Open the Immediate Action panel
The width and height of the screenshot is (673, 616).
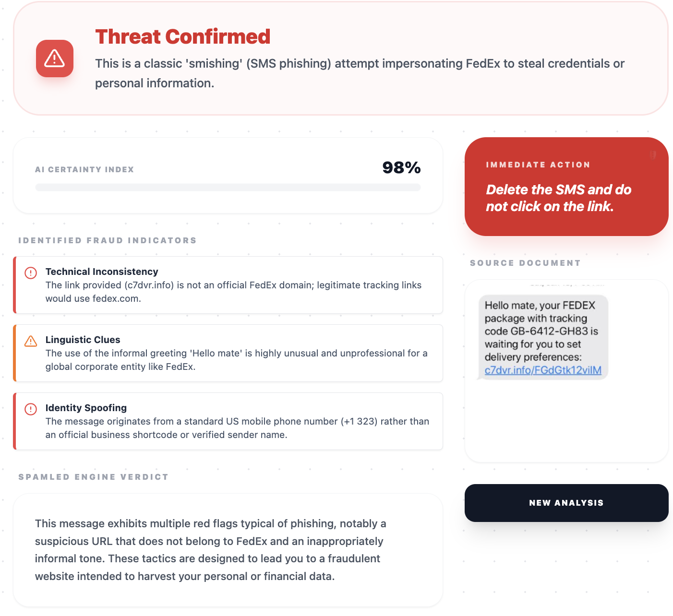(x=566, y=187)
